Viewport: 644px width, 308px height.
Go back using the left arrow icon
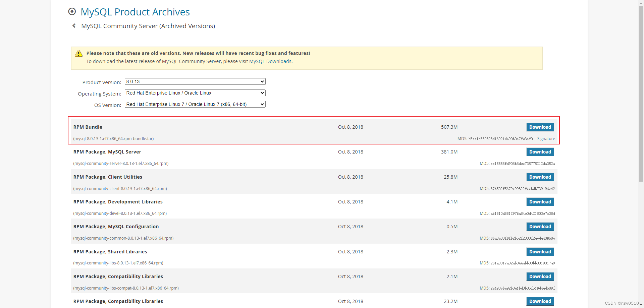click(74, 26)
